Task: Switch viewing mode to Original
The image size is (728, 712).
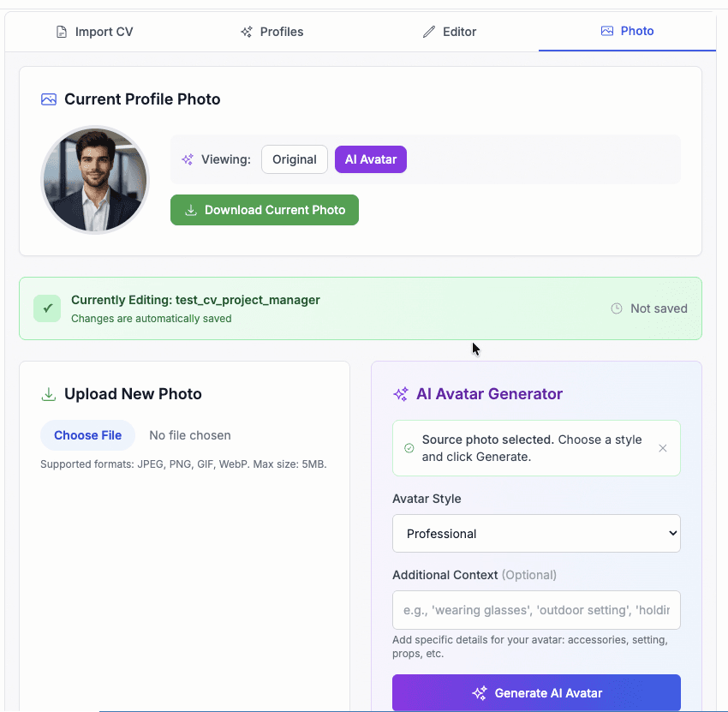Action: 295,159
